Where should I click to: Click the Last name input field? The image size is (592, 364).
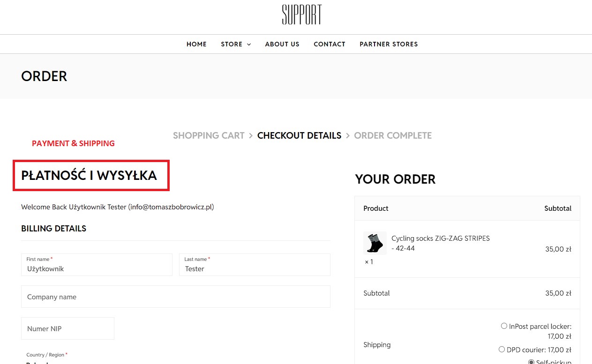(x=255, y=268)
